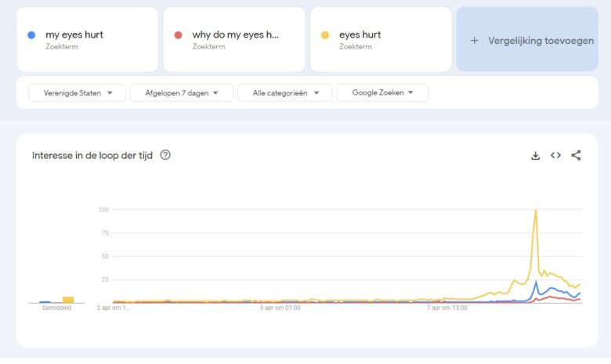Select the "why do my eyes h..." term text

pyautogui.click(x=235, y=34)
